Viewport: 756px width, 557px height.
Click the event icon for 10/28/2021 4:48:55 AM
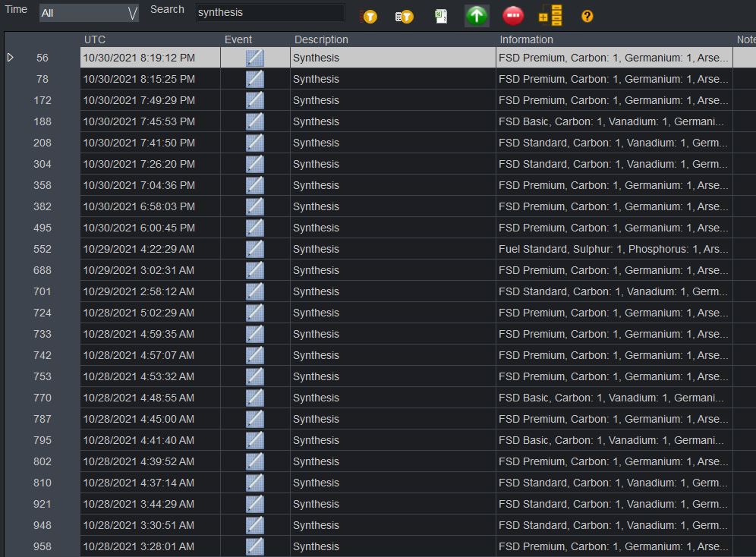click(254, 398)
